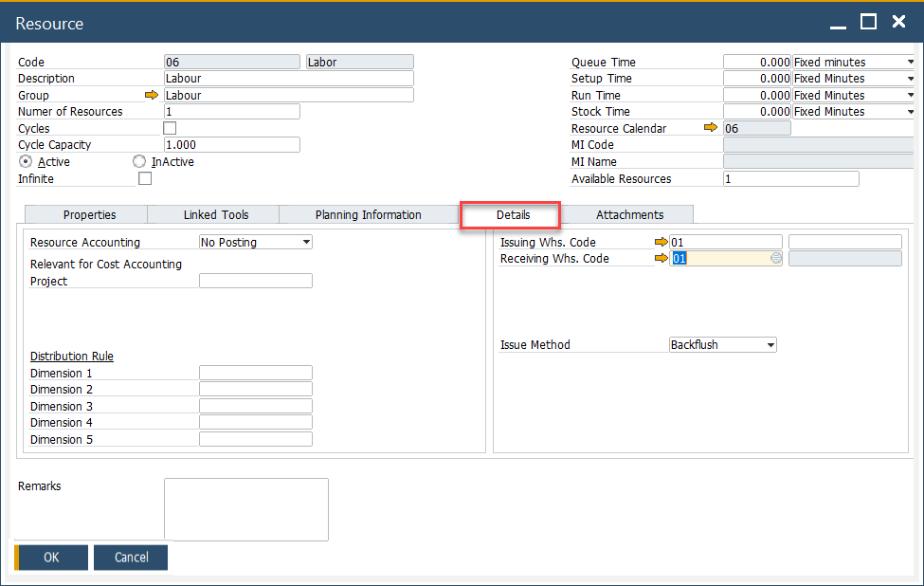The width and height of the screenshot is (924, 586).
Task: Click the Dimension 1 input field
Action: (255, 373)
